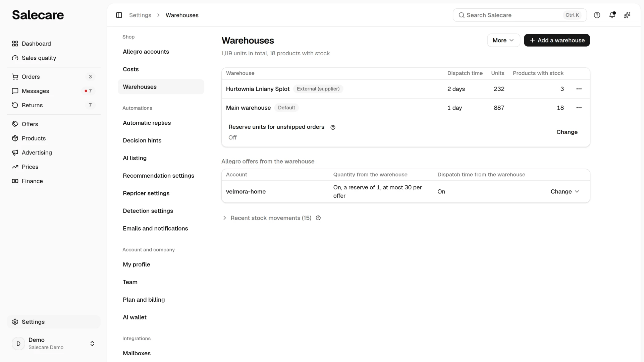Viewport: 644px width, 362px height.
Task: Click the Salecare logo
Action: point(38,15)
